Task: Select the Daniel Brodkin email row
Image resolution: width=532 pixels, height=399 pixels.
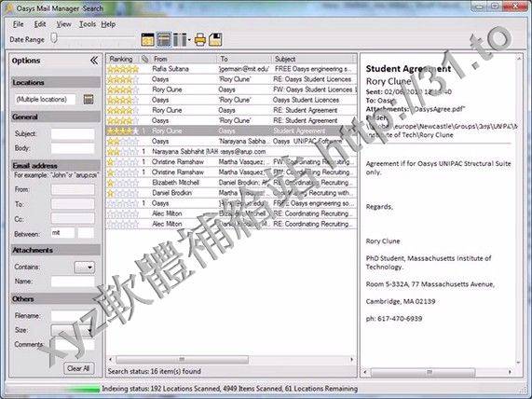Action: click(231, 193)
